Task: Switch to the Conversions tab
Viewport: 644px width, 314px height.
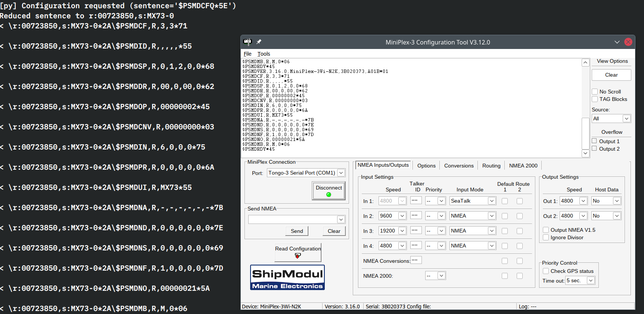Action: click(459, 166)
